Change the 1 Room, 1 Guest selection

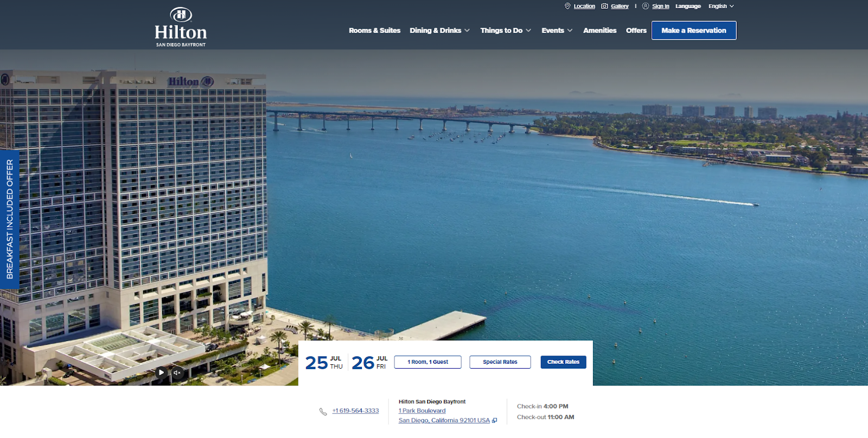pos(427,362)
